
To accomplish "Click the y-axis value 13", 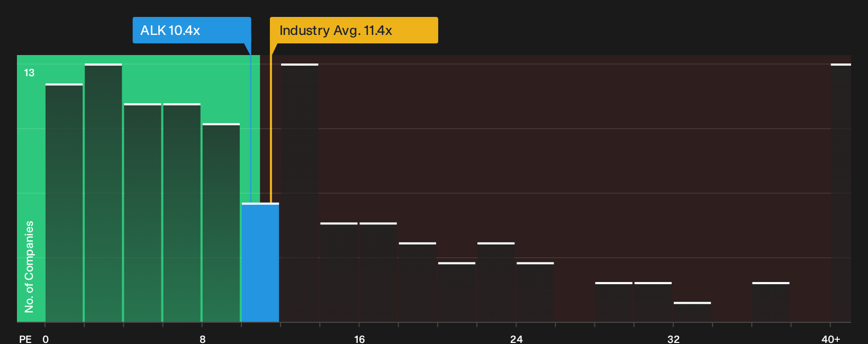I will coord(29,73).
